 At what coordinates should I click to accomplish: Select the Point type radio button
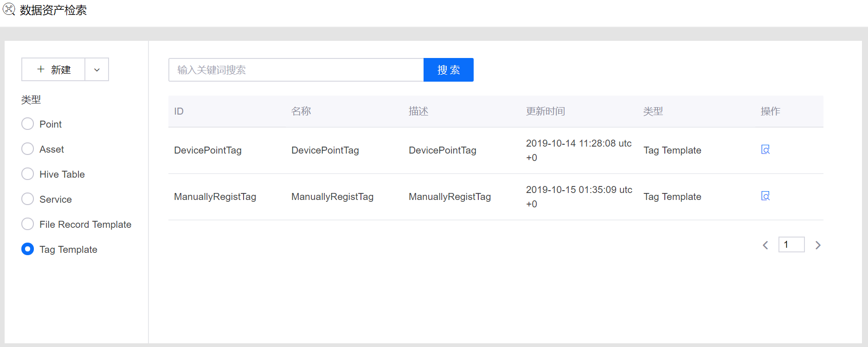28,124
